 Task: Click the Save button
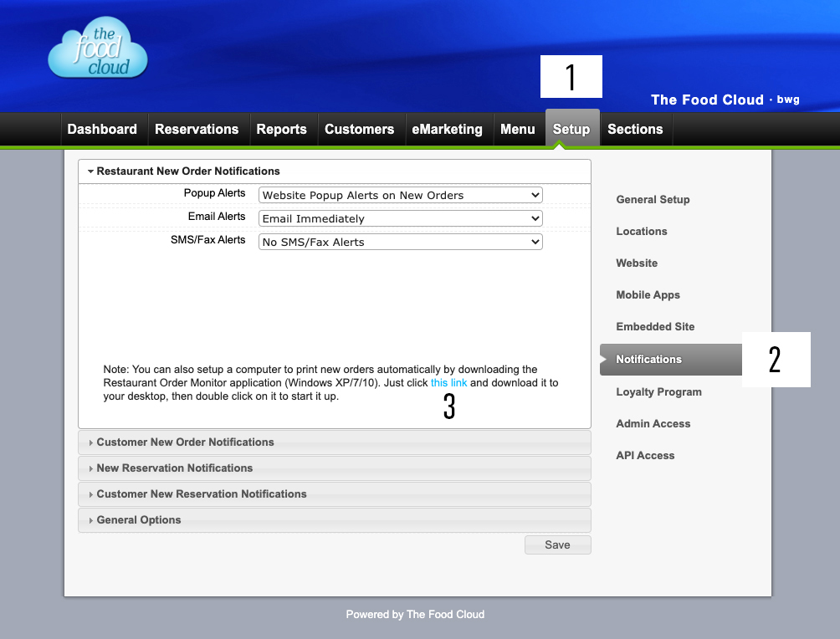pyautogui.click(x=558, y=544)
